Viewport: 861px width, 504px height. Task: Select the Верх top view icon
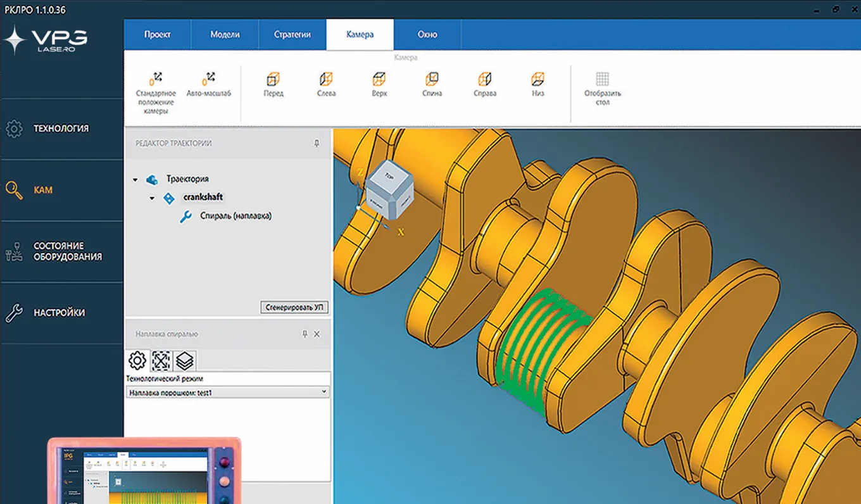[x=379, y=80]
